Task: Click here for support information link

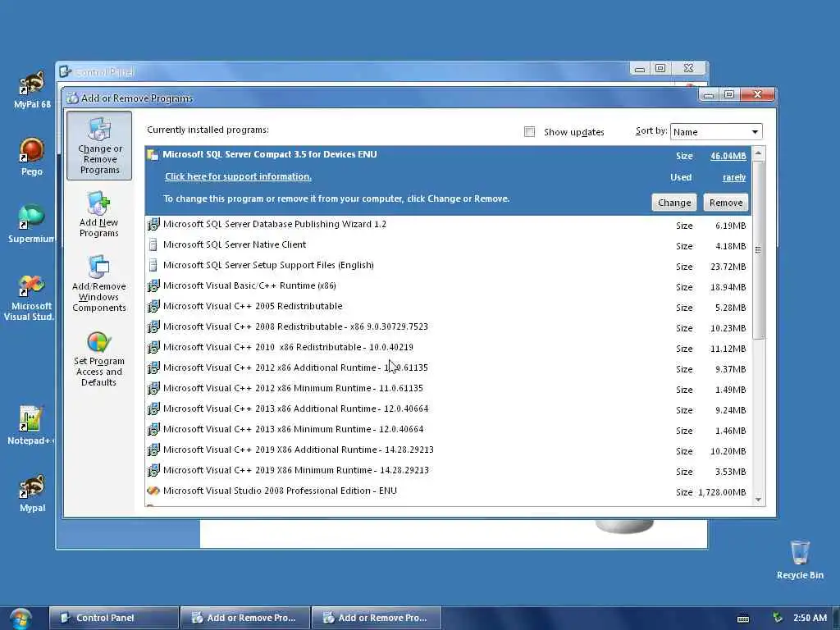Action: [x=238, y=177]
